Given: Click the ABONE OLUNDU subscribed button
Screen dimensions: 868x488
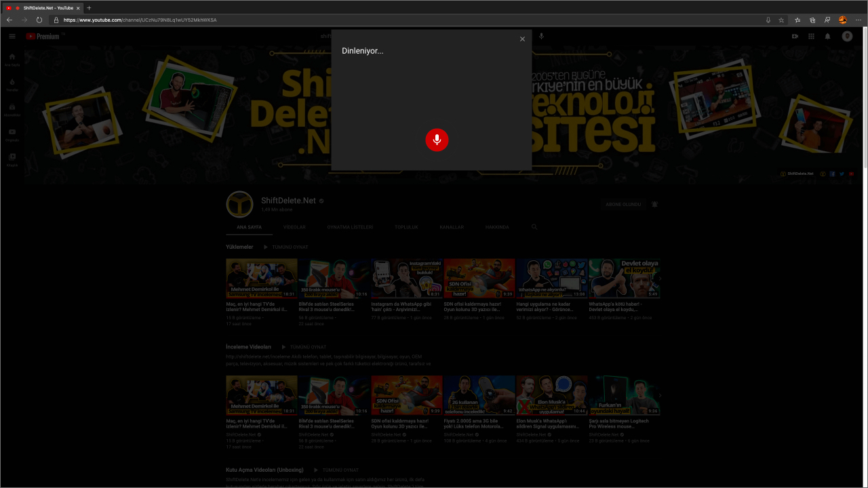Looking at the screenshot, I should pyautogui.click(x=623, y=204).
